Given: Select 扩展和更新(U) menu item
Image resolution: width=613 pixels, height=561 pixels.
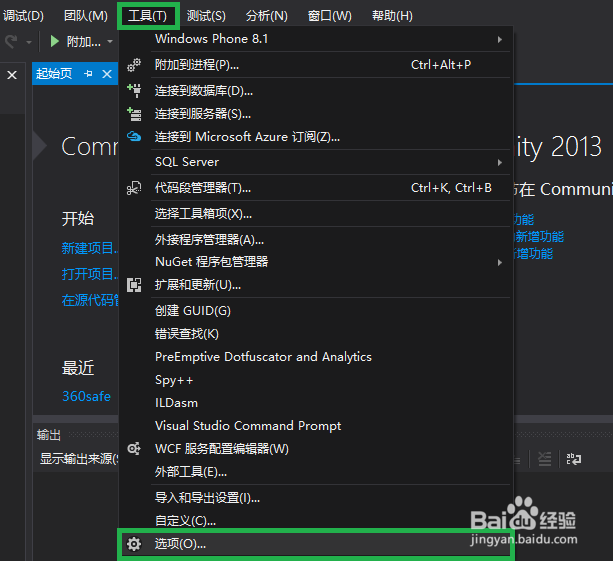Looking at the screenshot, I should pos(316,285).
